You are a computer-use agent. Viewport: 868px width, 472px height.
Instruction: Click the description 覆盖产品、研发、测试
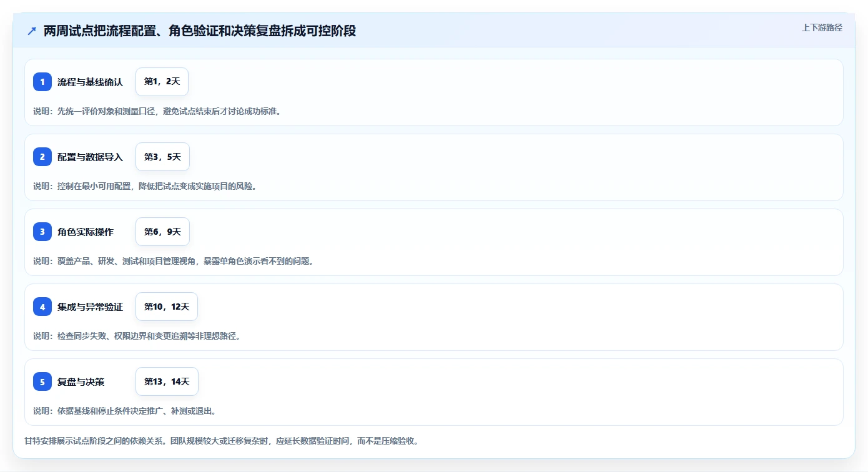tap(173, 261)
